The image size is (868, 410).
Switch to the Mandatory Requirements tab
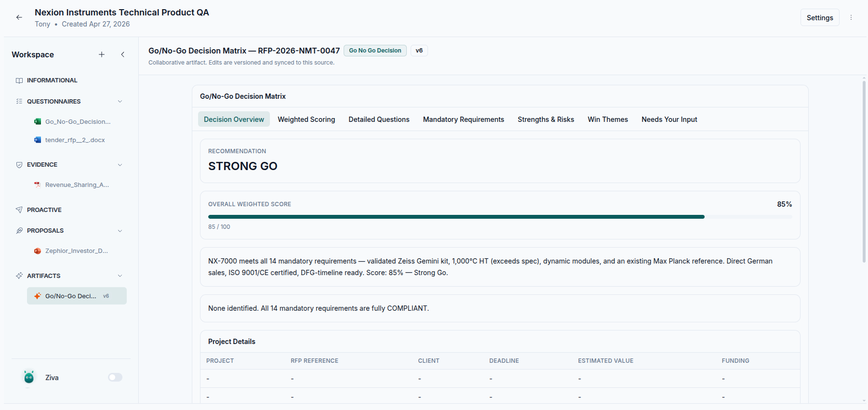tap(463, 119)
